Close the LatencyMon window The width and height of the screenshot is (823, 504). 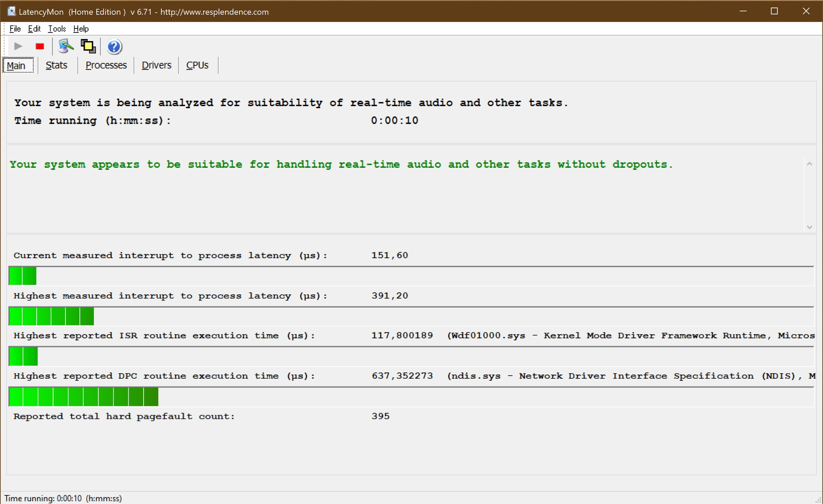pyautogui.click(x=806, y=11)
